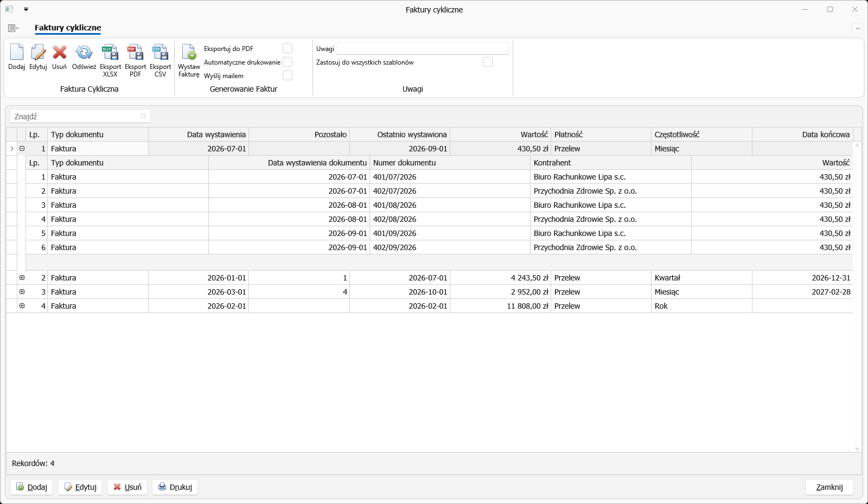Click the Znajdź search field
The height and width of the screenshot is (504, 868).
pos(80,116)
